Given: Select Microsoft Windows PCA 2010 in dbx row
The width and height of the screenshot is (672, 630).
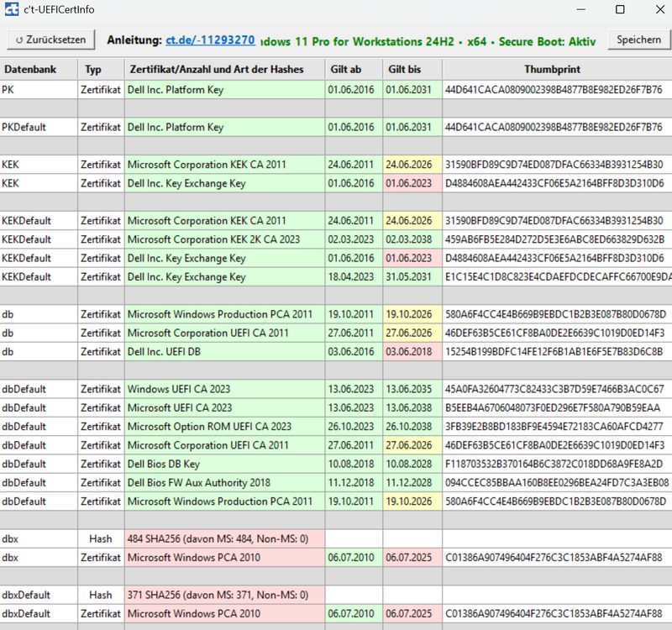Looking at the screenshot, I should [224, 558].
